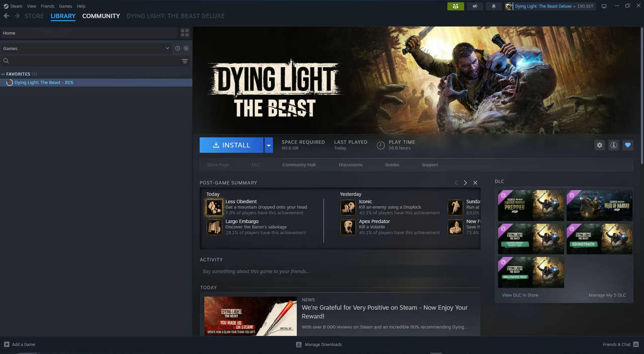Open game settings gear icon
The image size is (644, 354).
tap(599, 145)
